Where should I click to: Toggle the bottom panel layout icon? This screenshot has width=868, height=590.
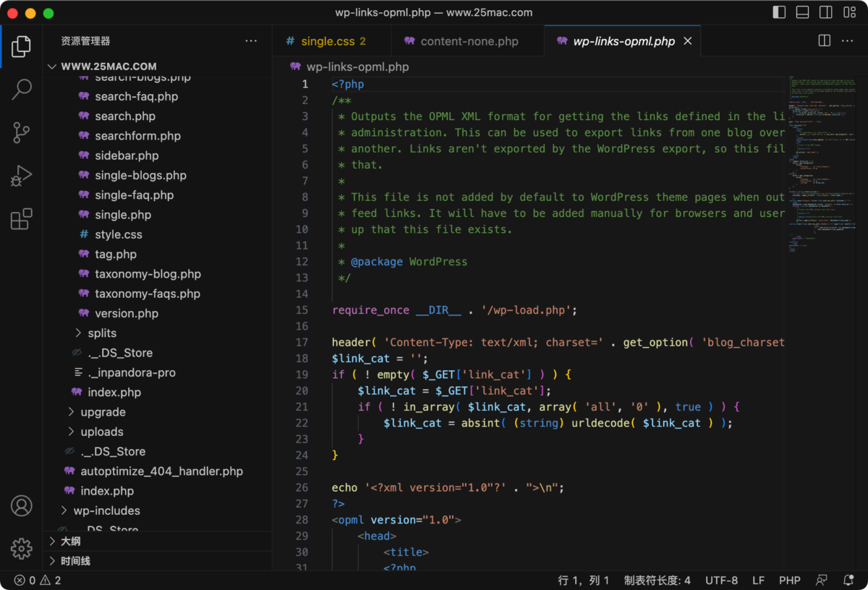click(x=802, y=12)
